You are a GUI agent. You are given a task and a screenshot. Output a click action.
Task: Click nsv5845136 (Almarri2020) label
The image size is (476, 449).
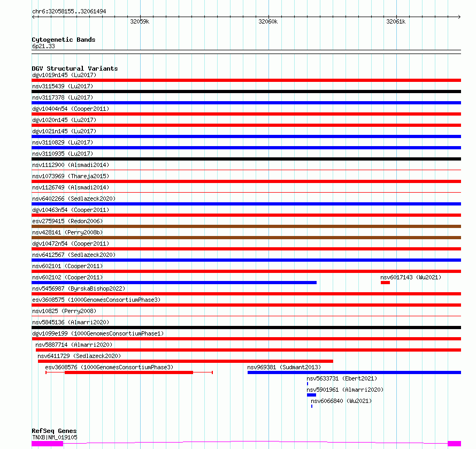click(x=71, y=322)
